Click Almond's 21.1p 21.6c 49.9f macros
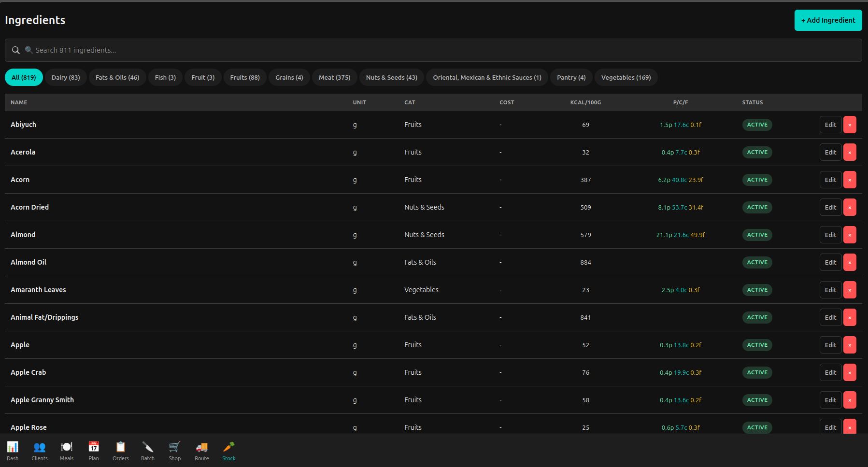 tap(681, 235)
